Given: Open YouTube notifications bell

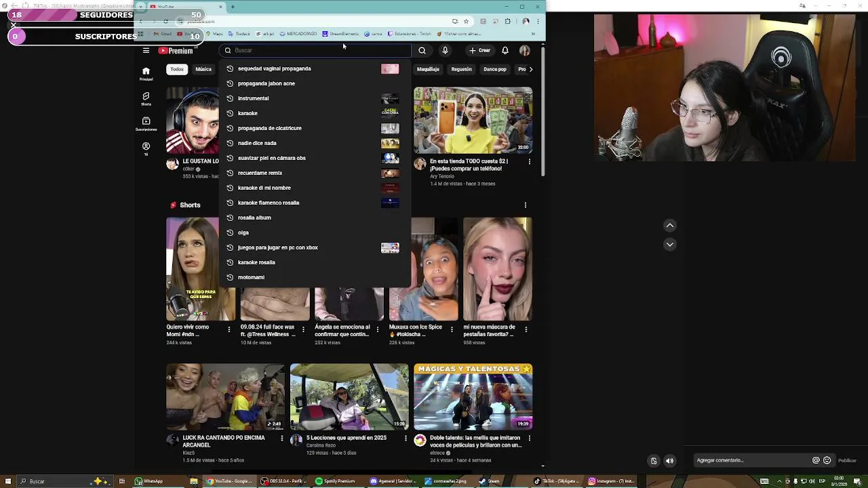Looking at the screenshot, I should 505,50.
